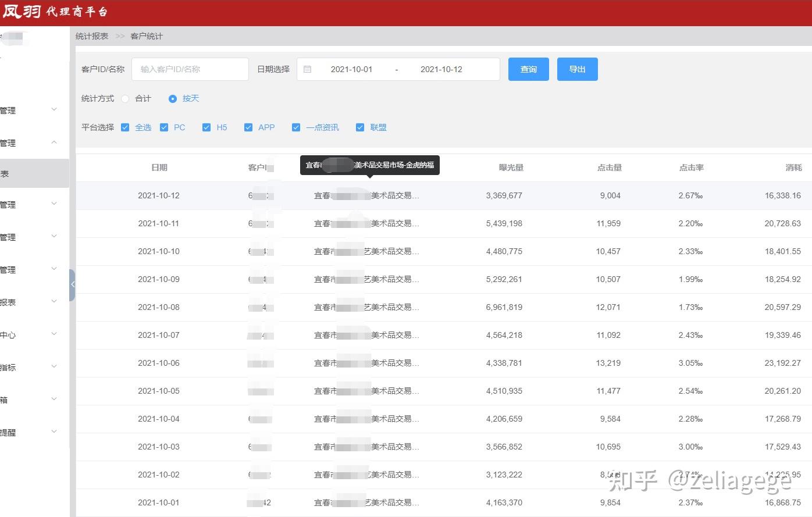Expand the 报表 sidebar section chevron

(54, 301)
